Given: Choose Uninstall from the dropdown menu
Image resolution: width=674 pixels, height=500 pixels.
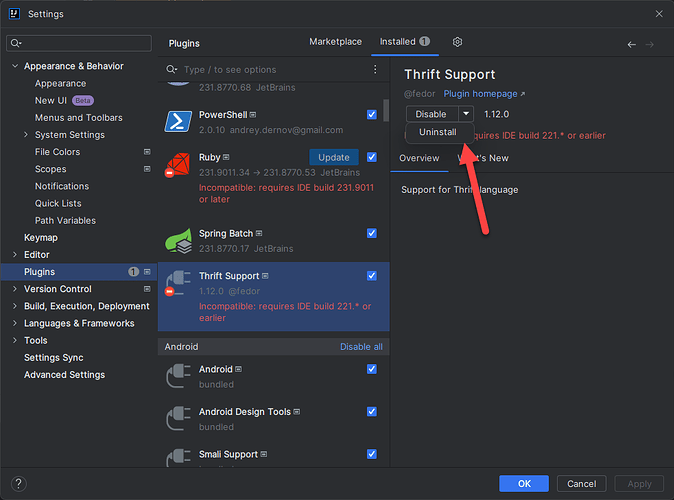Looking at the screenshot, I should pos(438,132).
